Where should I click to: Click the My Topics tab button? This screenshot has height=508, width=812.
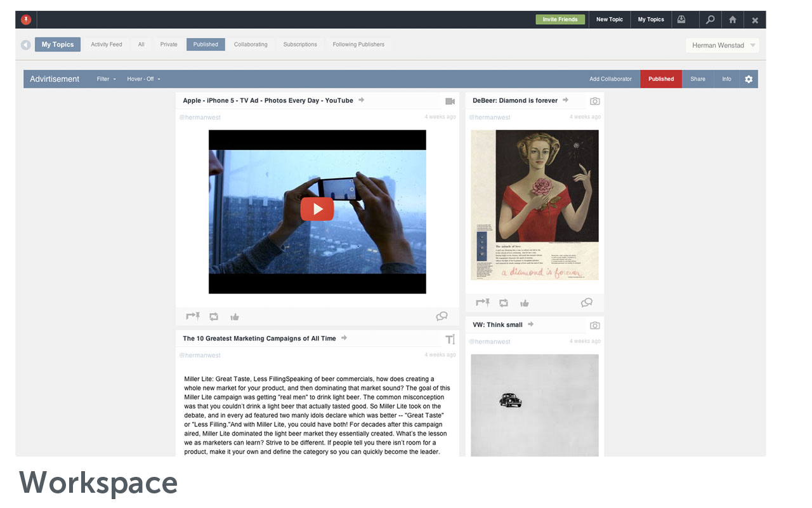point(58,44)
